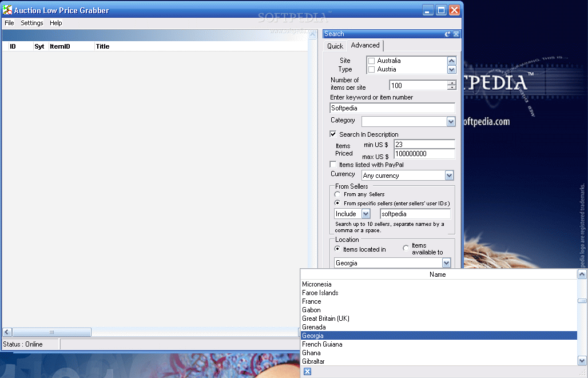Choose Gibraltar in country list
Viewport: 588px width, 378px height.
[439, 361]
